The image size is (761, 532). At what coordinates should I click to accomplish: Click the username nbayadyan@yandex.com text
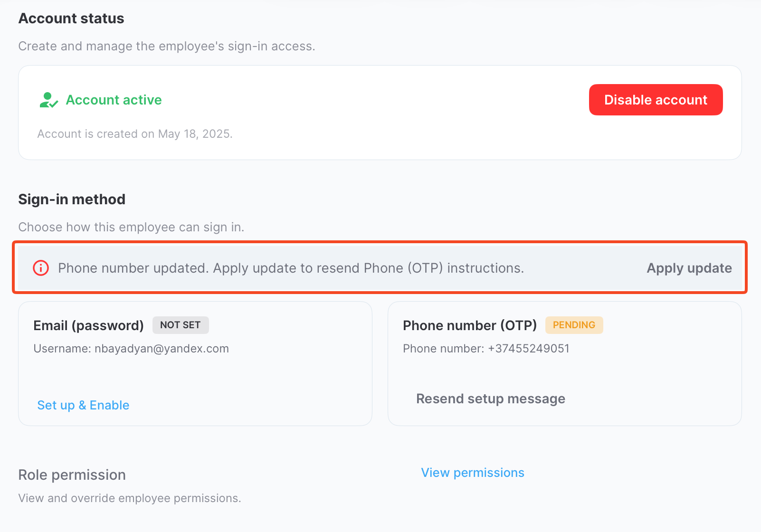[131, 349]
